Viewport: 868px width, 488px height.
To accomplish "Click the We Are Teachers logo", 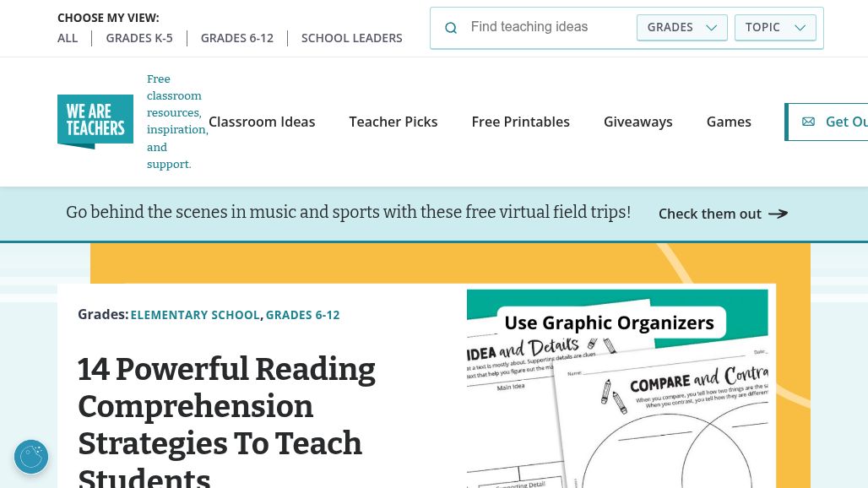I will [x=95, y=122].
